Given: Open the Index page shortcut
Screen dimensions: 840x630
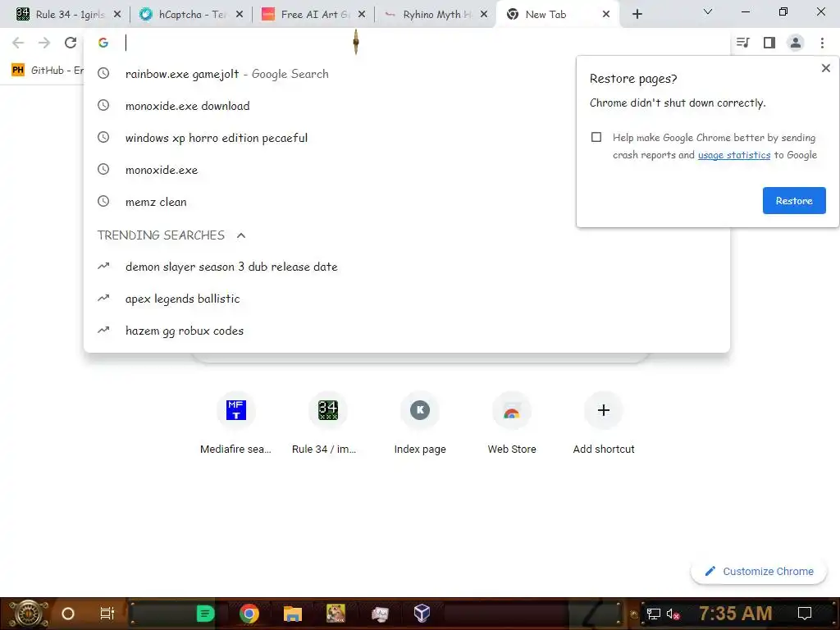Looking at the screenshot, I should pos(420,423).
